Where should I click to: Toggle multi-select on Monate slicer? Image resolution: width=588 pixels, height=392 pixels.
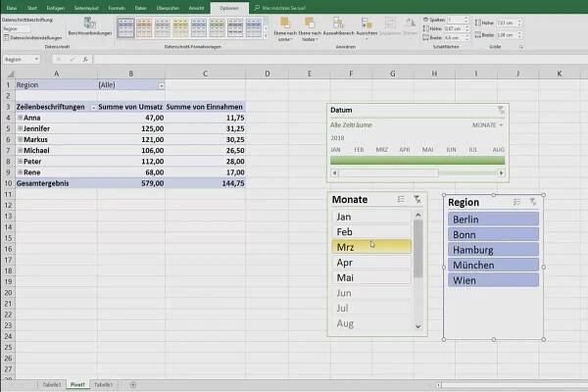(401, 199)
